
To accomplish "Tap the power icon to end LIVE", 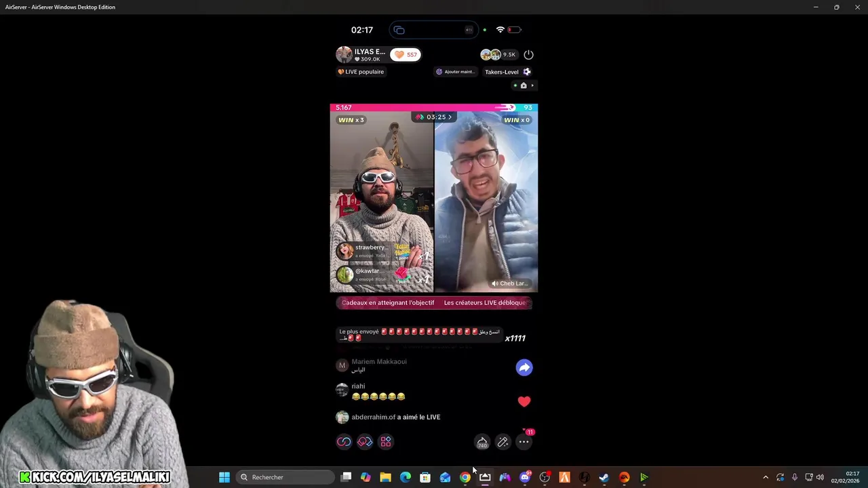I will point(528,54).
